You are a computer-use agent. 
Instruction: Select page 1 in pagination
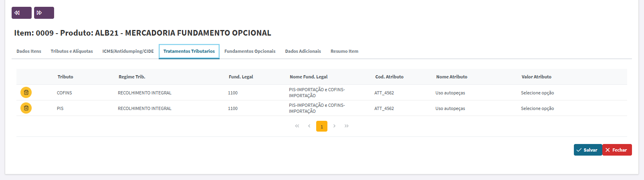point(322,126)
